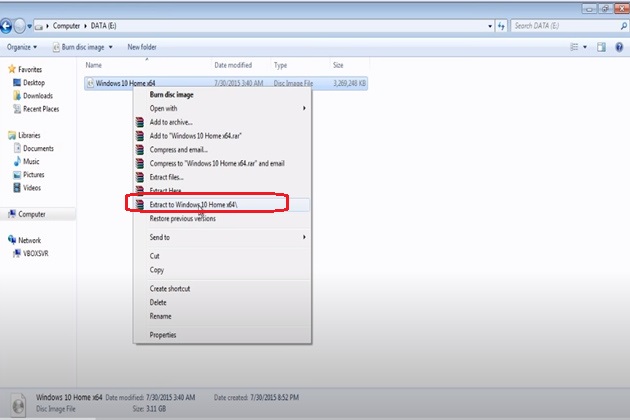The width and height of the screenshot is (630, 420).
Task: Open Libraries in the navigation pane
Action: click(29, 135)
